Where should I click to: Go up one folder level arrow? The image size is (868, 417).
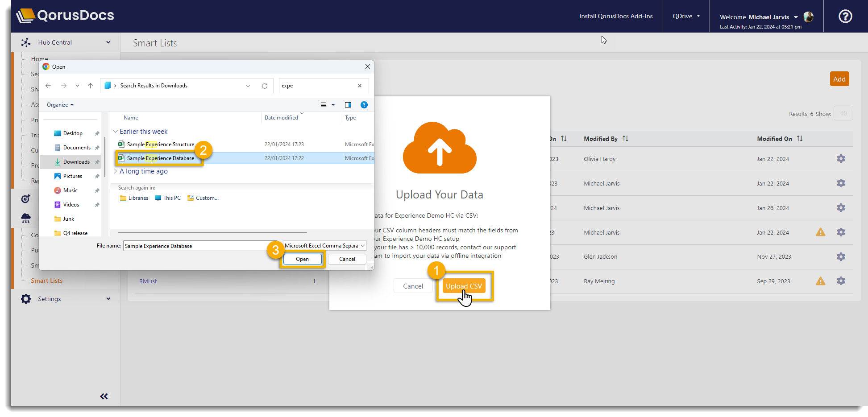click(x=91, y=86)
